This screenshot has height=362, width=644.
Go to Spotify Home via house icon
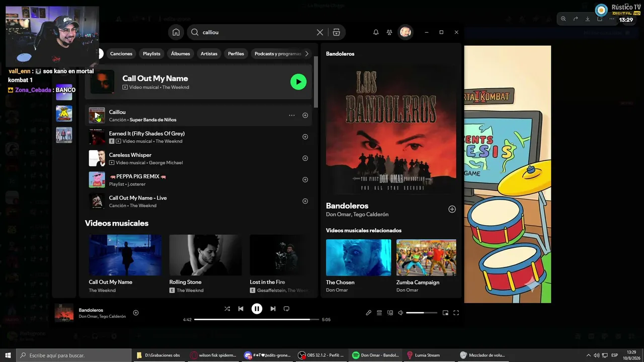click(x=176, y=32)
